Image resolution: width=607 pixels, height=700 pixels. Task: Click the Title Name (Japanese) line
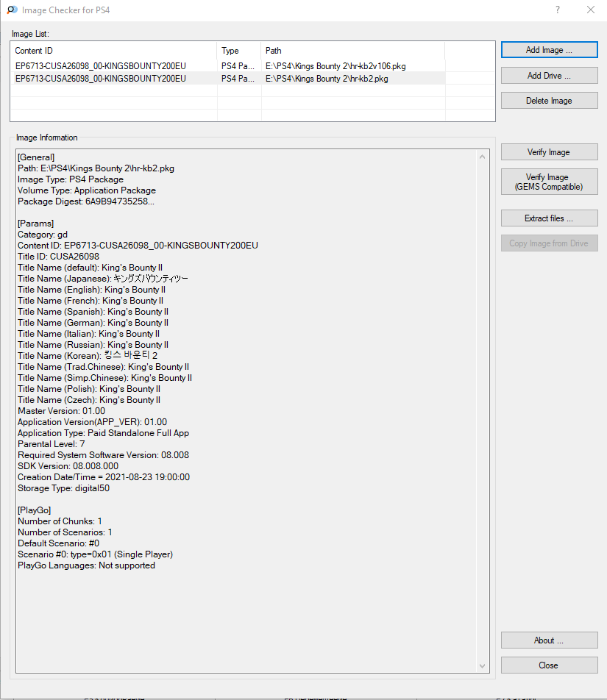(103, 279)
